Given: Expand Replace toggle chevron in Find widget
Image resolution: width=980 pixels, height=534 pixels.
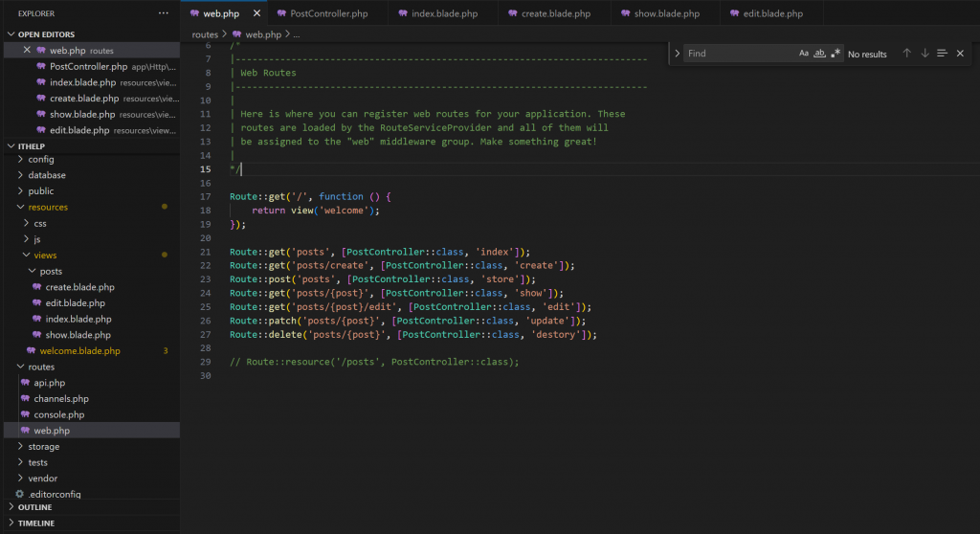Looking at the screenshot, I should pyautogui.click(x=677, y=54).
